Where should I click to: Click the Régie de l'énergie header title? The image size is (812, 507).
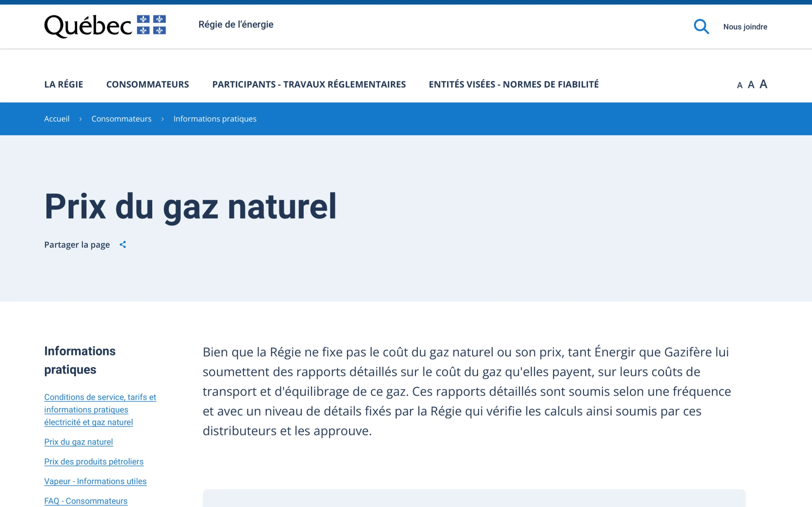(x=236, y=25)
